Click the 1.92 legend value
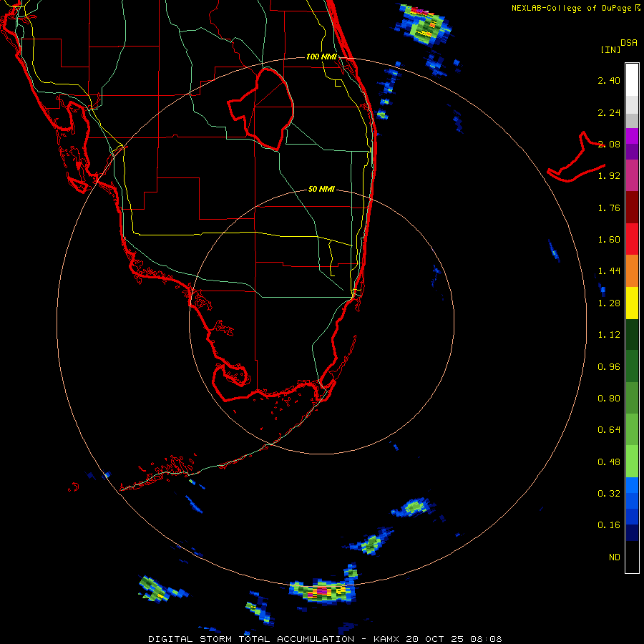 point(609,176)
